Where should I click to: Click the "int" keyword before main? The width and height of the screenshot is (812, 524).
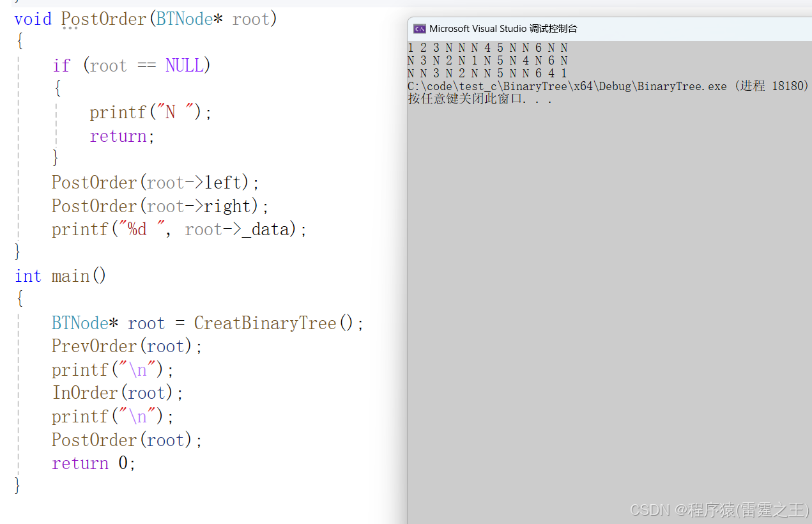point(28,276)
